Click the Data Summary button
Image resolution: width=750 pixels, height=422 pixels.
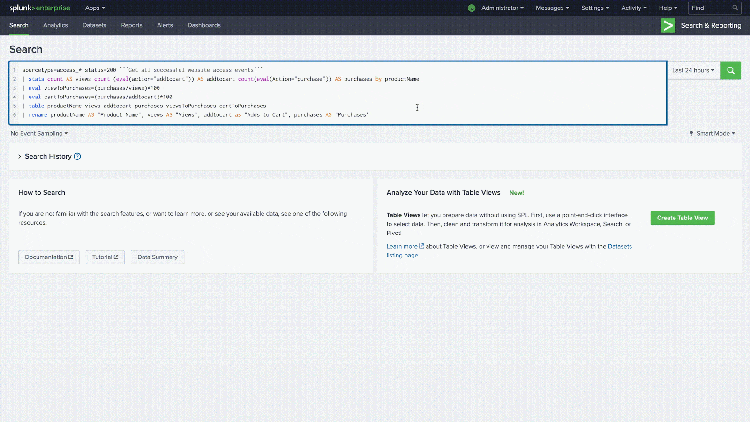157,257
